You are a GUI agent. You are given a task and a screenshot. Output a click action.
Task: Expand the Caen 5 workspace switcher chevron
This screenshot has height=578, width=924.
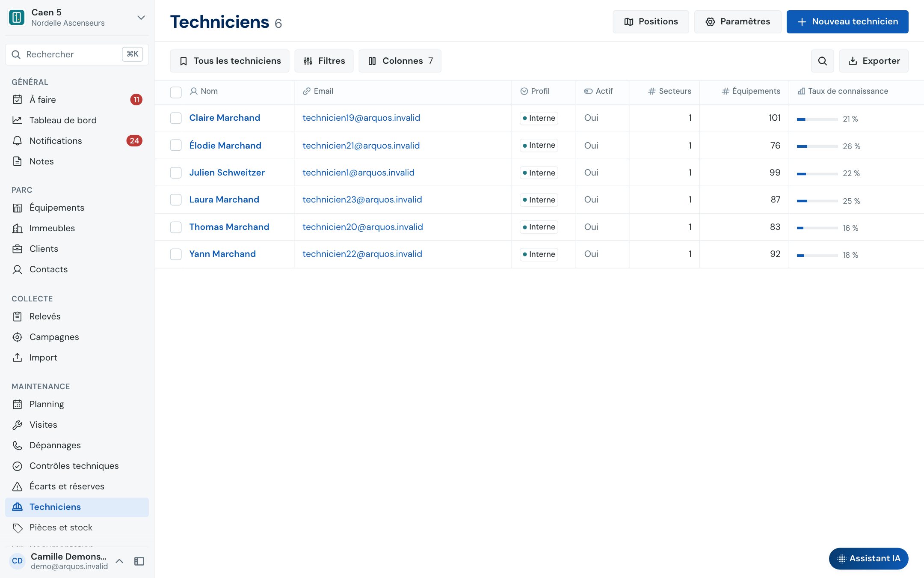pyautogui.click(x=141, y=18)
